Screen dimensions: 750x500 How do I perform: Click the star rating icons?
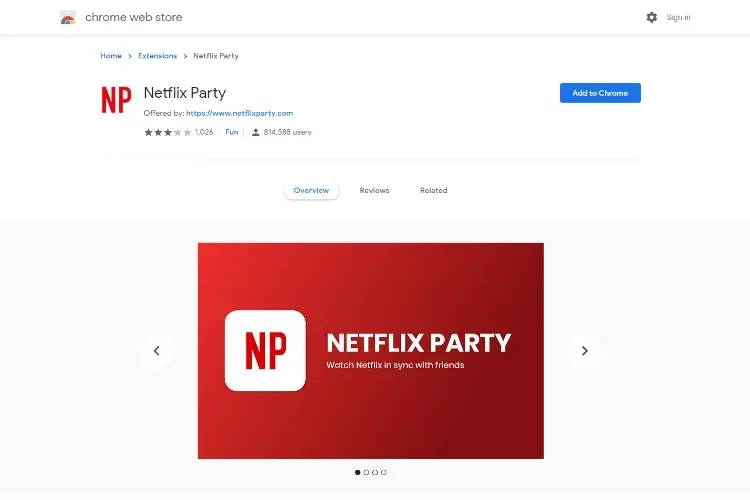click(167, 133)
